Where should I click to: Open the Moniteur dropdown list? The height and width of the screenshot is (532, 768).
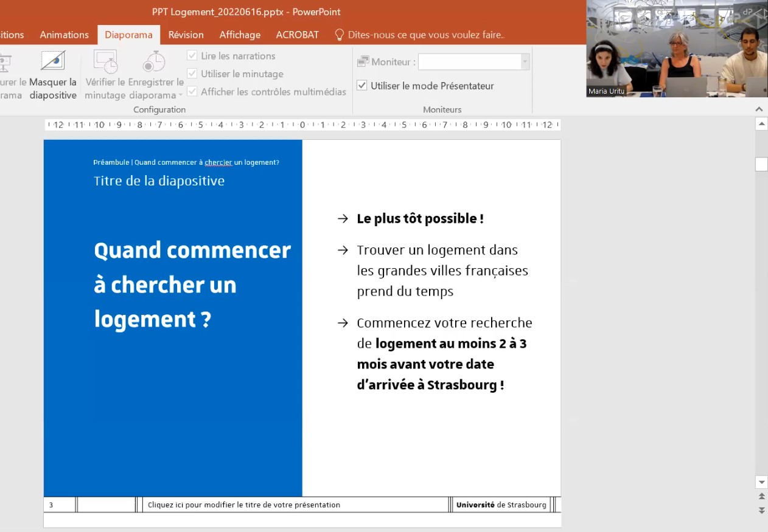tap(525, 61)
